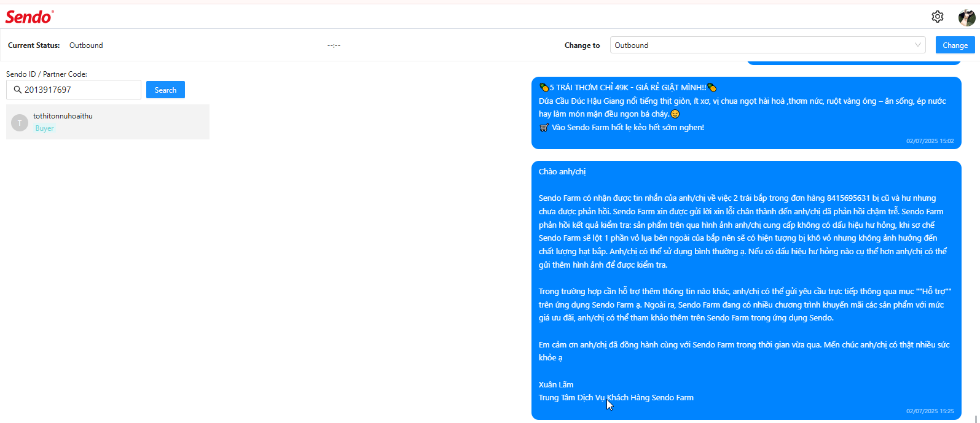
Task: Click the Chào anh/chị greeting line
Action: [x=562, y=172]
